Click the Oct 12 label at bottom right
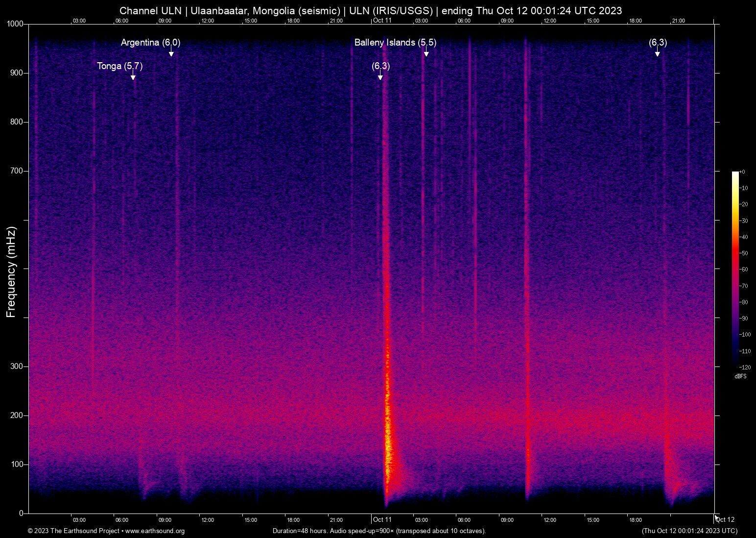The width and height of the screenshot is (756, 538). click(x=724, y=519)
